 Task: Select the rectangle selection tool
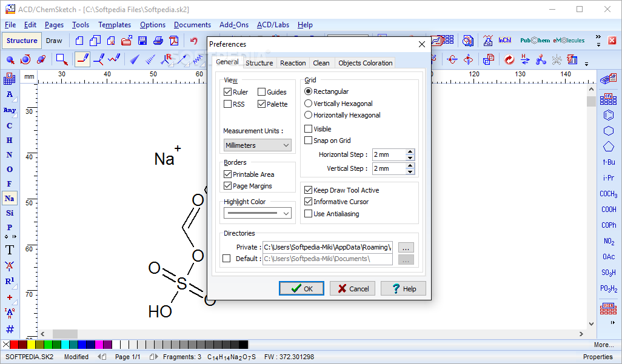coord(62,59)
